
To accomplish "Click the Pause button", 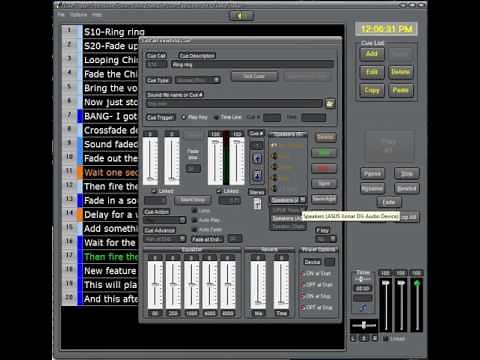I will click(372, 173).
